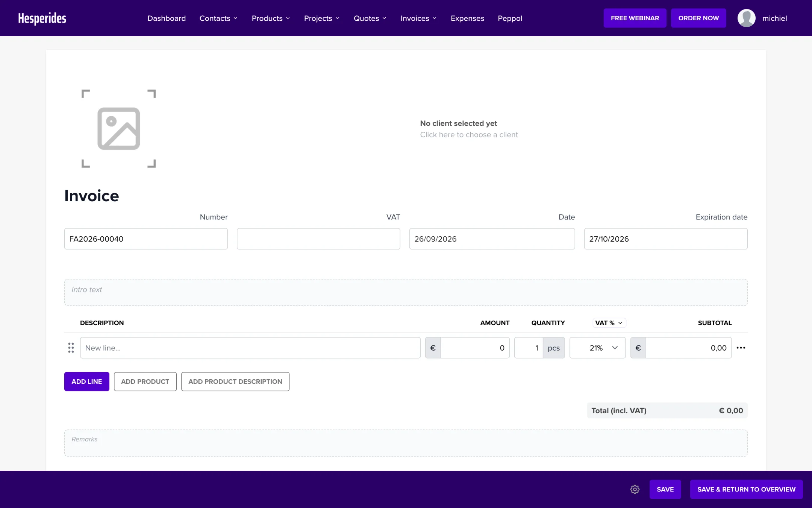The height and width of the screenshot is (508, 812).
Task: Open the three-dot line options menu
Action: tap(741, 348)
